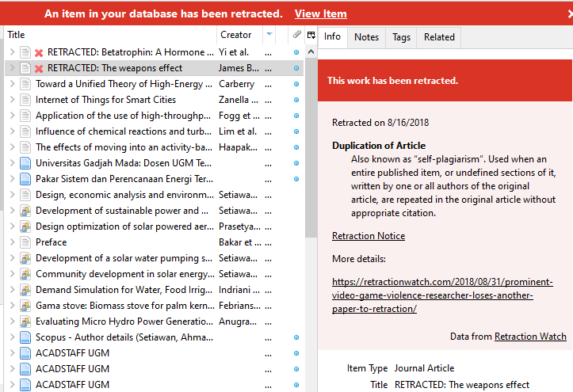Click attachment dot on Carberry row
The width and height of the screenshot is (573, 392).
point(296,84)
